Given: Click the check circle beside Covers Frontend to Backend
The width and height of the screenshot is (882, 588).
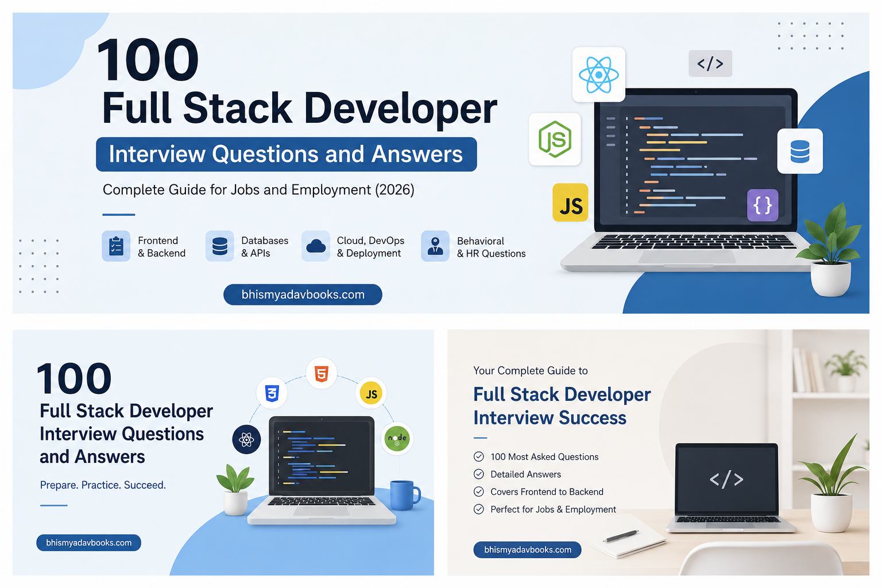Looking at the screenshot, I should point(479,492).
